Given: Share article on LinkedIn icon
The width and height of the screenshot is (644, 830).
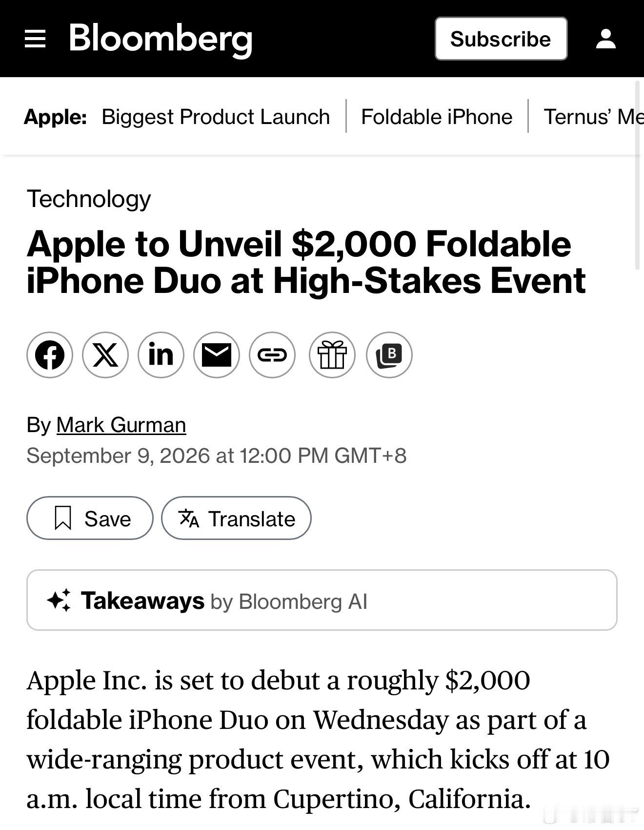Looking at the screenshot, I should (161, 355).
